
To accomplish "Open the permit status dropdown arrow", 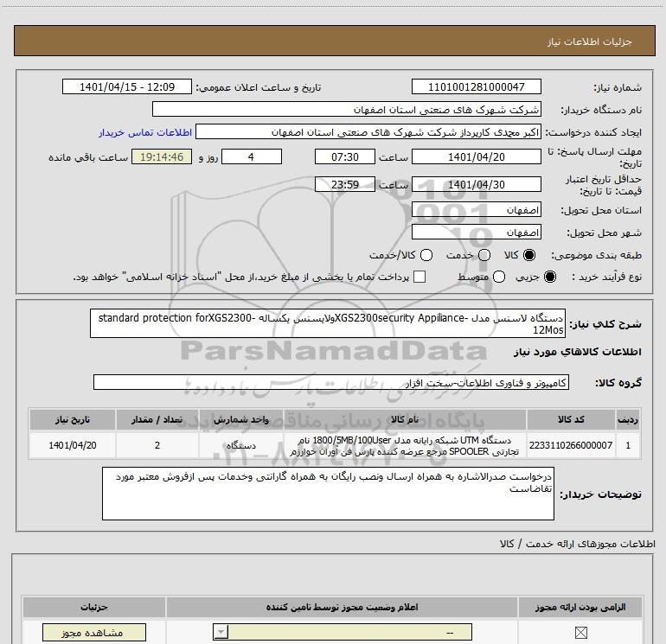I will [221, 632].
